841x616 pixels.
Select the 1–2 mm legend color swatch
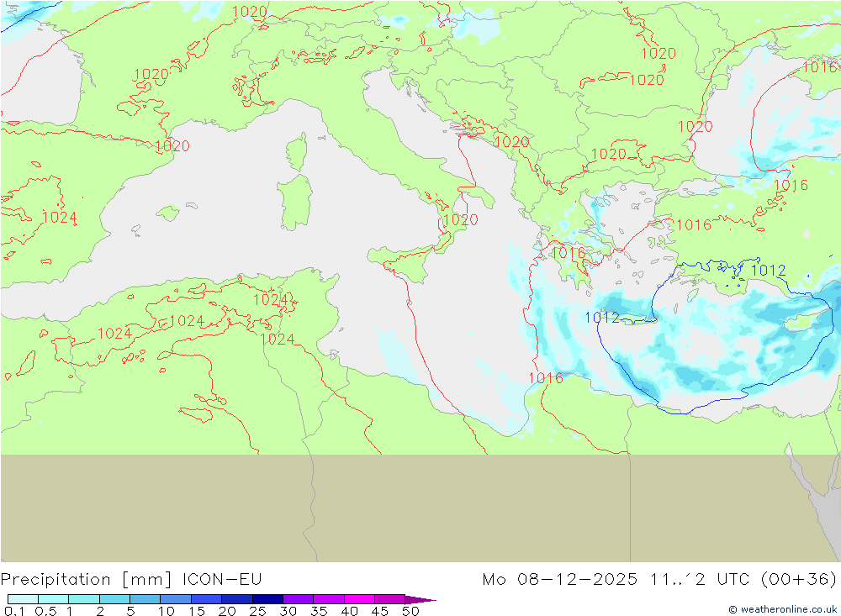pos(84,599)
